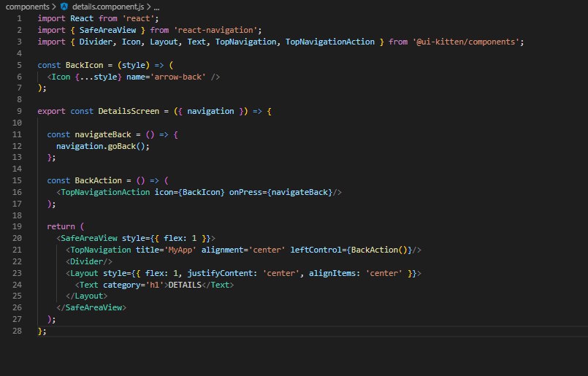Click 'alignItems' on line 23

[x=332, y=273]
